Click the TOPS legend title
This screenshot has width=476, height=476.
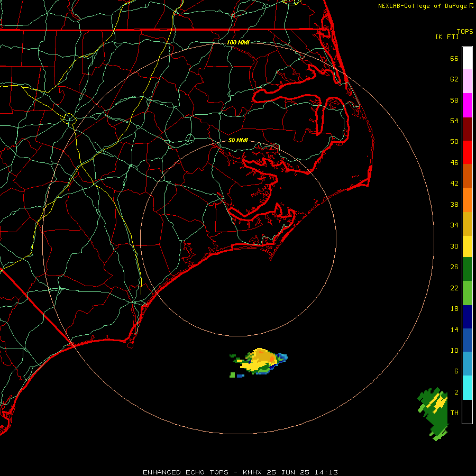[465, 31]
